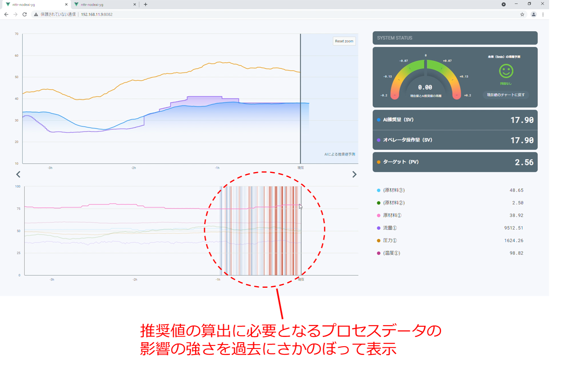Bookmark this page with the star icon
588x389 pixels.
pyautogui.click(x=522, y=14)
